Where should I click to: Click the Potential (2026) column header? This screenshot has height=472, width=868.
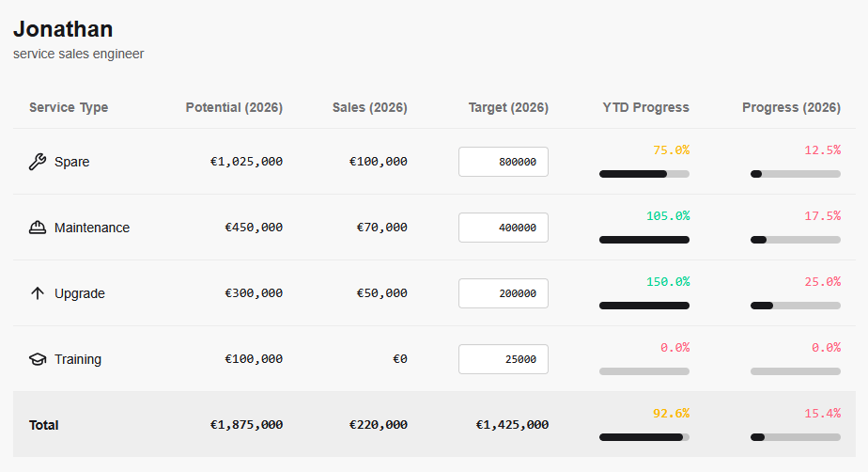click(x=234, y=107)
